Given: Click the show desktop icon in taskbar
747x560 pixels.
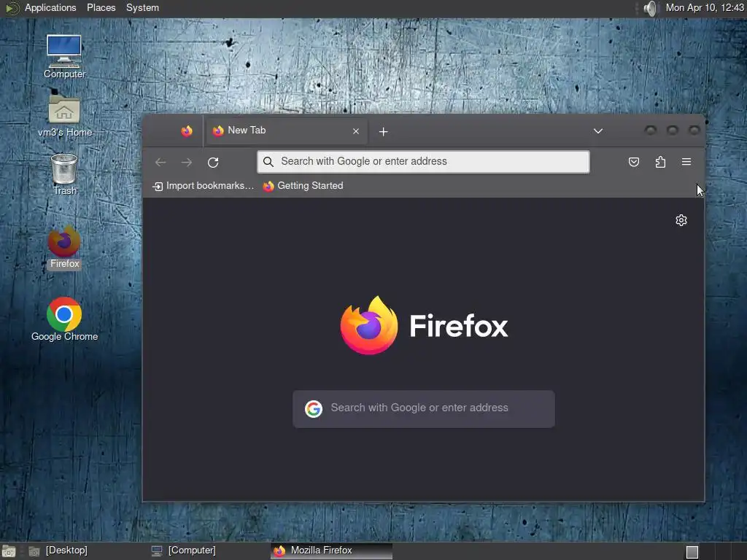Looking at the screenshot, I should tap(9, 551).
